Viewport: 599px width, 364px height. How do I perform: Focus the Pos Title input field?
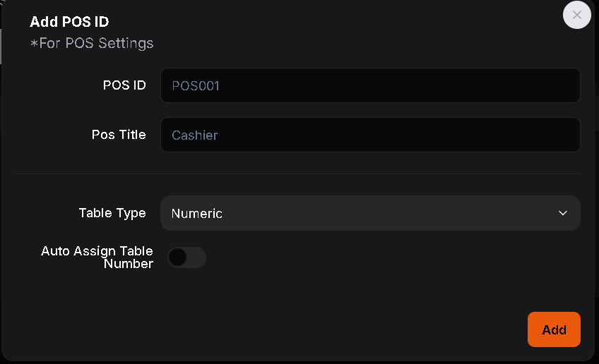pyautogui.click(x=370, y=135)
